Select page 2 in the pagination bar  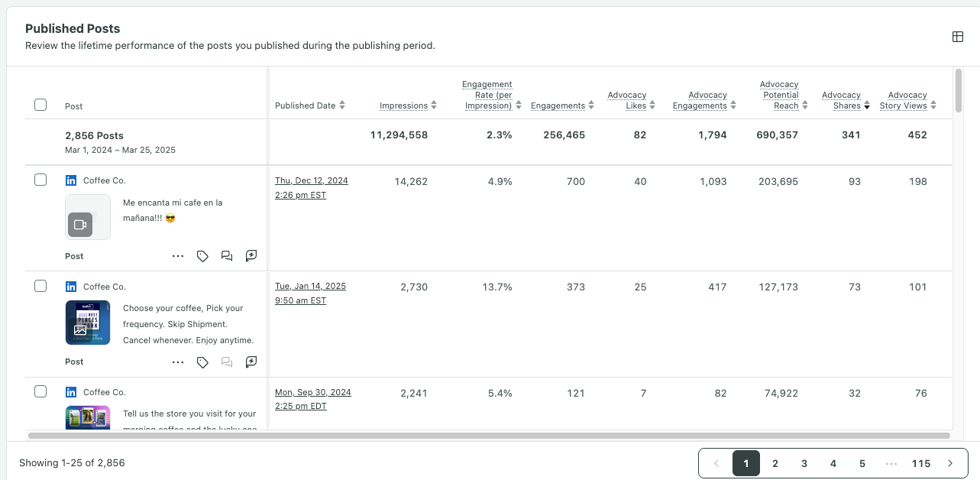[775, 463]
